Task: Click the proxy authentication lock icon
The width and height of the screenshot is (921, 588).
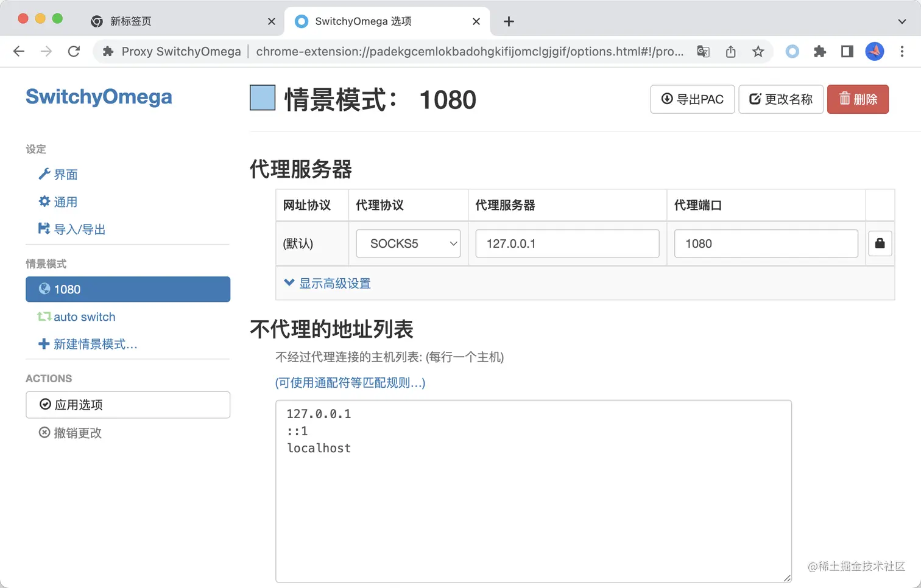Action: tap(880, 243)
